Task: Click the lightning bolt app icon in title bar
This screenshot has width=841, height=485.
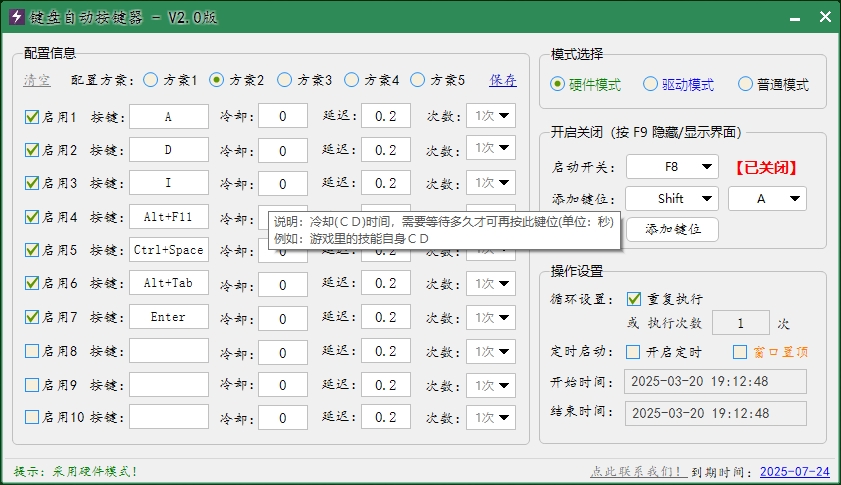Action: (x=16, y=17)
